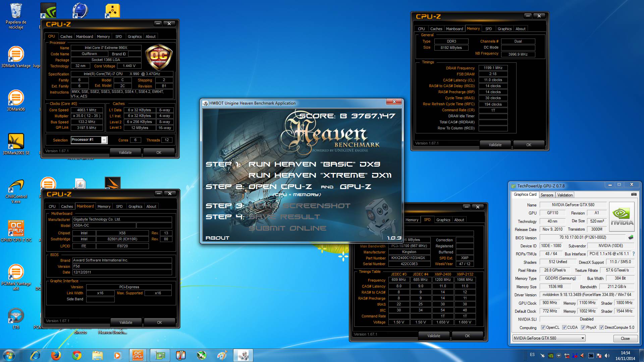644x362 pixels.
Task: Toggle CUDA checkbox in GPU-Z
Action: pyautogui.click(x=564, y=327)
